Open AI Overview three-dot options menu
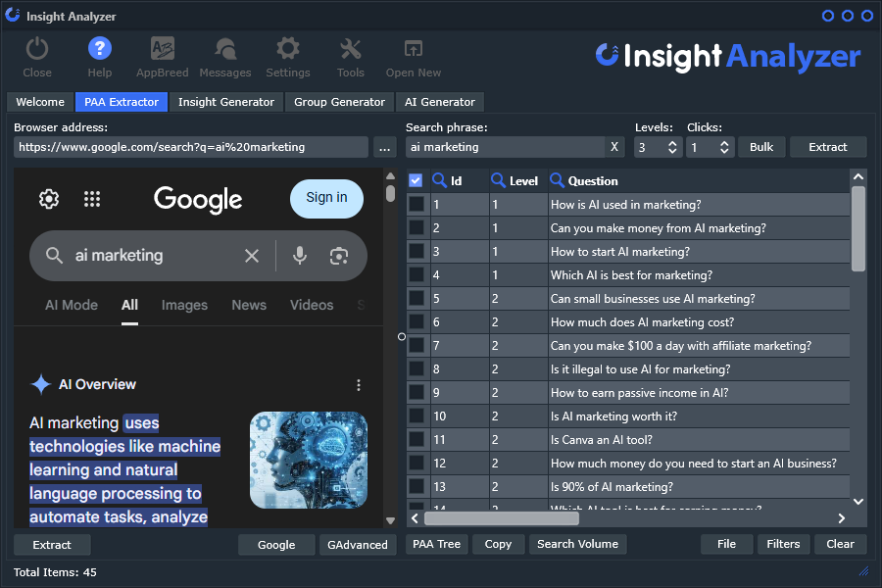Screen dimensions: 882x588 359,385
